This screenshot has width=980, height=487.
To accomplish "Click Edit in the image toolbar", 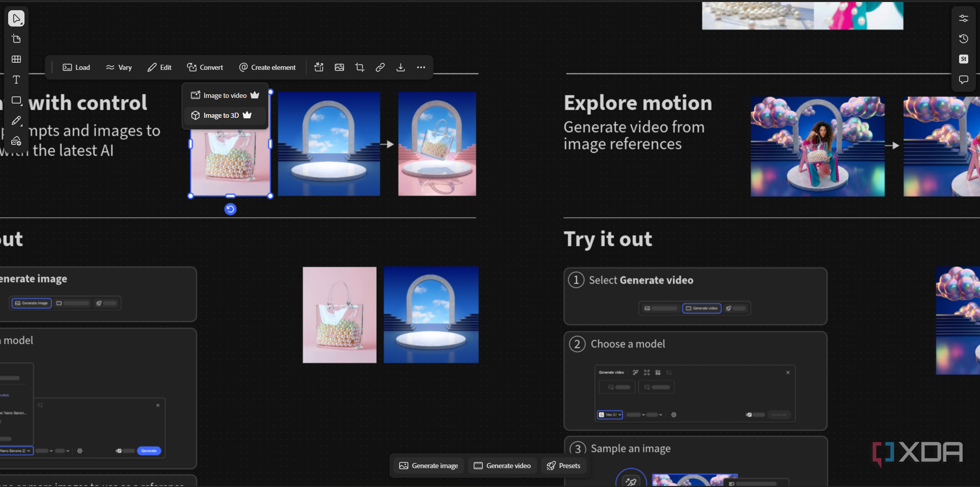I will tap(159, 67).
